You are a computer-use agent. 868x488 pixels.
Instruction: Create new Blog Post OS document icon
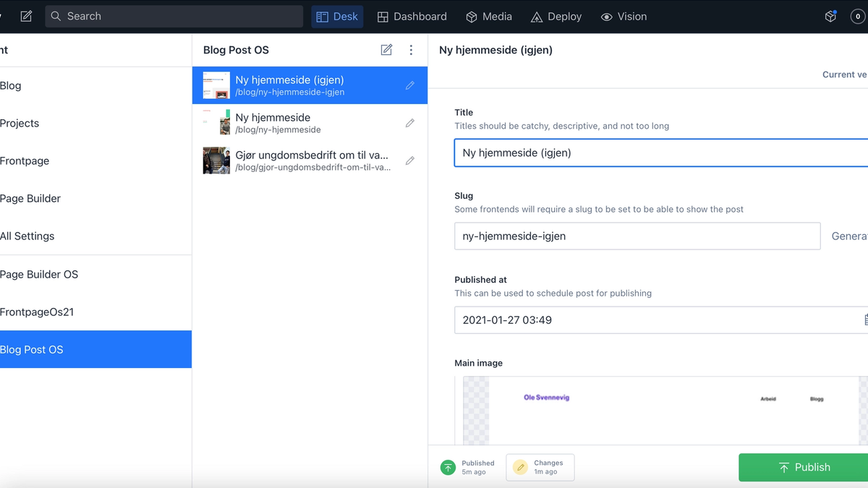386,50
